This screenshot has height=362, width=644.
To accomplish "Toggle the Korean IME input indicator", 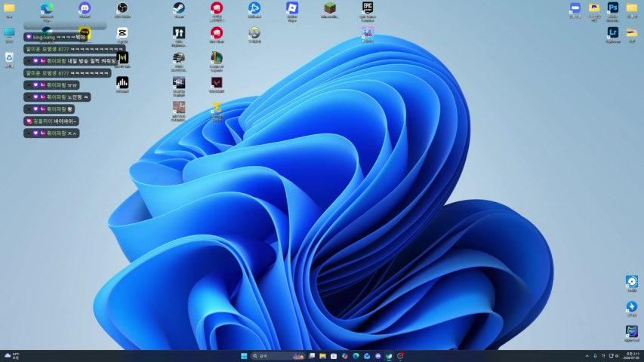I will pyautogui.click(x=603, y=356).
